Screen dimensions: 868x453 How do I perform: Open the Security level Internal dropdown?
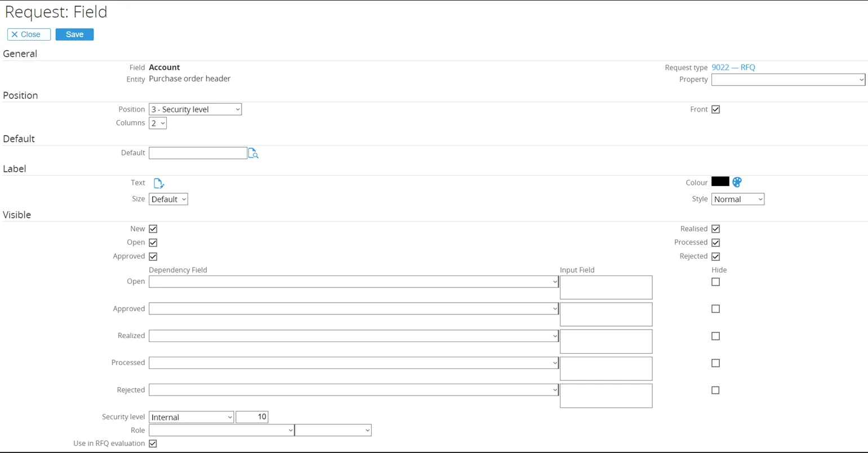click(191, 417)
